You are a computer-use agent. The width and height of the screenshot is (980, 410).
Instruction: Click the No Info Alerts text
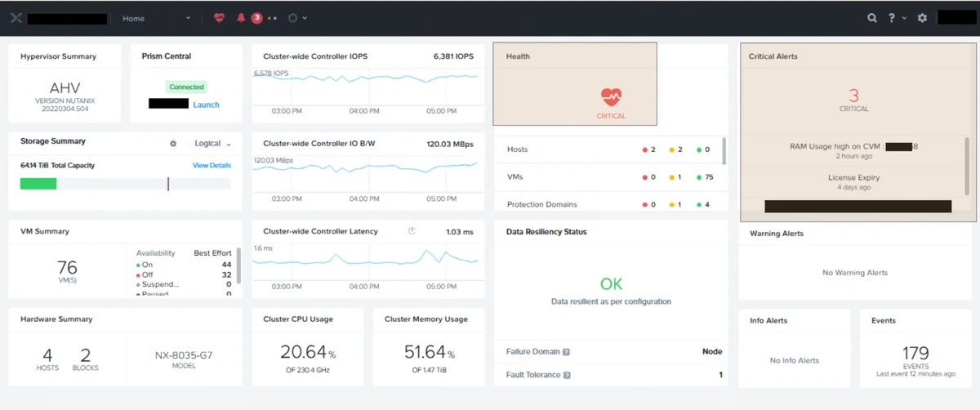795,360
